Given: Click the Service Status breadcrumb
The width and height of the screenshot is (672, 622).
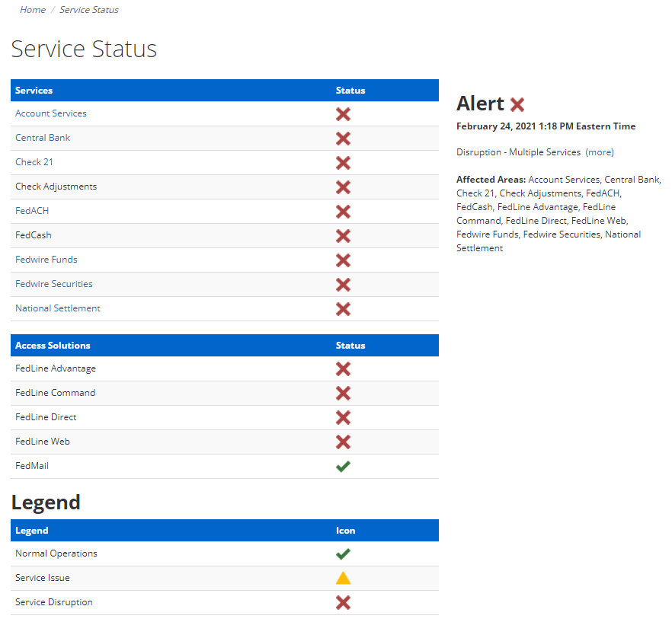Looking at the screenshot, I should pos(88,10).
